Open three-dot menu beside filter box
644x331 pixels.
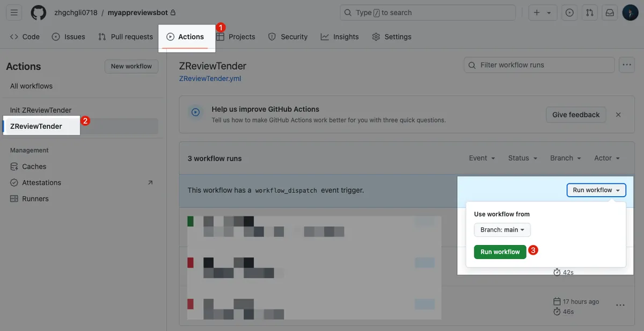626,65
